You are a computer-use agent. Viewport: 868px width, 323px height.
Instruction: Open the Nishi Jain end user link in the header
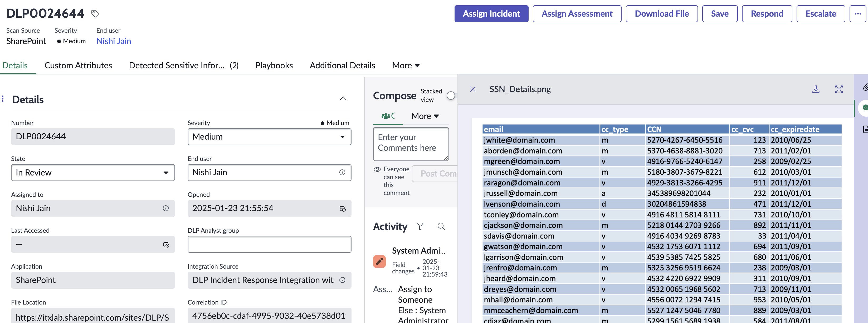[x=114, y=41]
